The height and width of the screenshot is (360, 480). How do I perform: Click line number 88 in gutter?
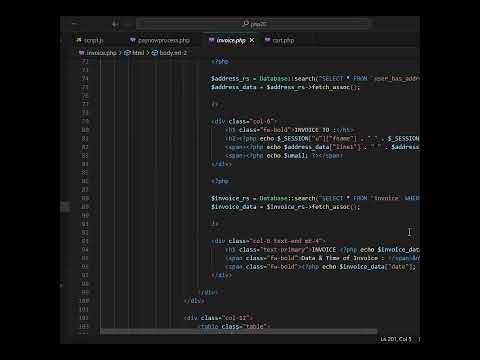(x=85, y=198)
